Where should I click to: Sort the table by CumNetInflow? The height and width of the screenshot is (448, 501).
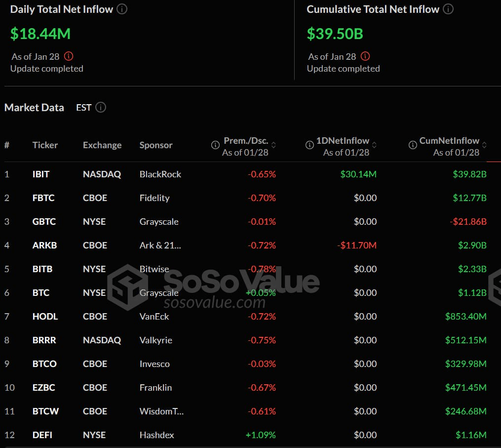[x=485, y=145]
